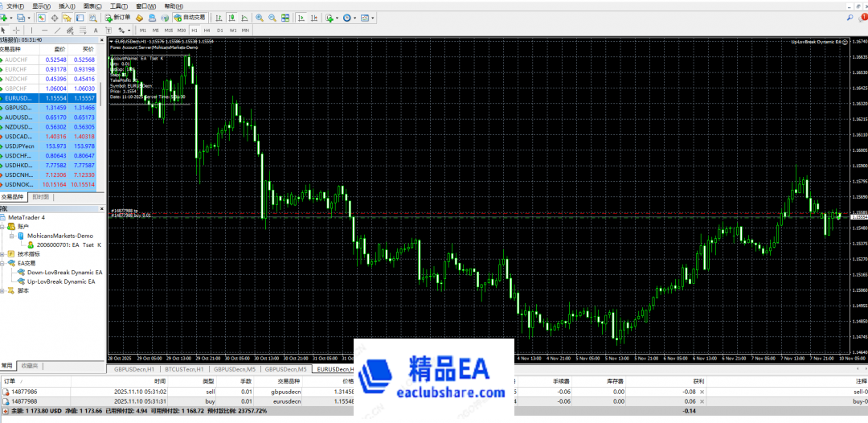
Task: Toggle the 自动交易 (AutoTrading) button
Action: [189, 17]
